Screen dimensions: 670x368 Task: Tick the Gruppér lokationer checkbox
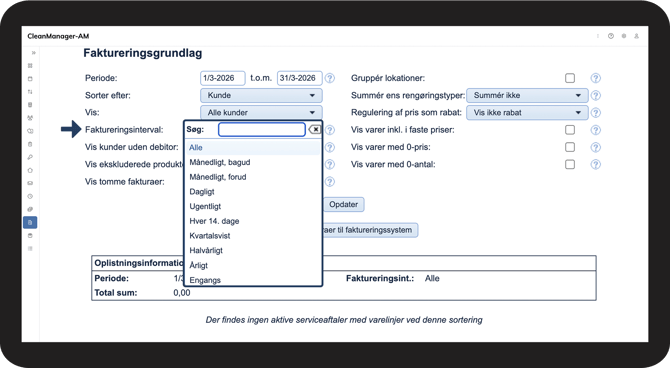point(570,78)
